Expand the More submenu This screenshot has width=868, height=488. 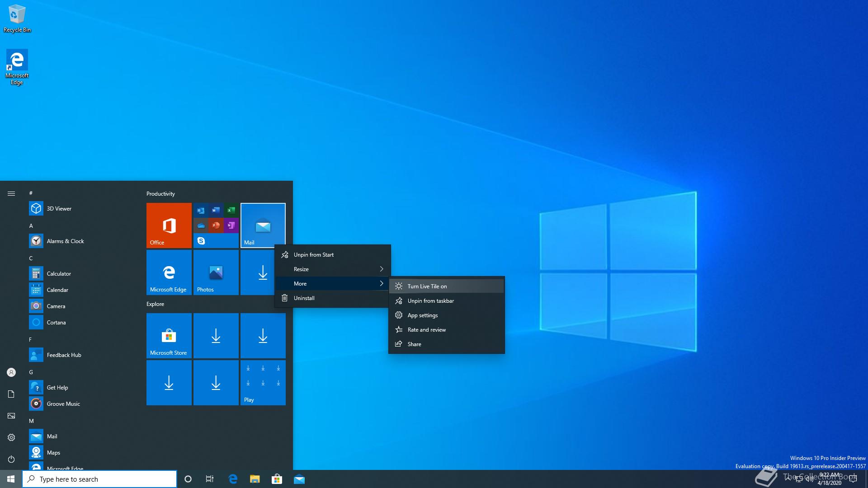pos(333,284)
